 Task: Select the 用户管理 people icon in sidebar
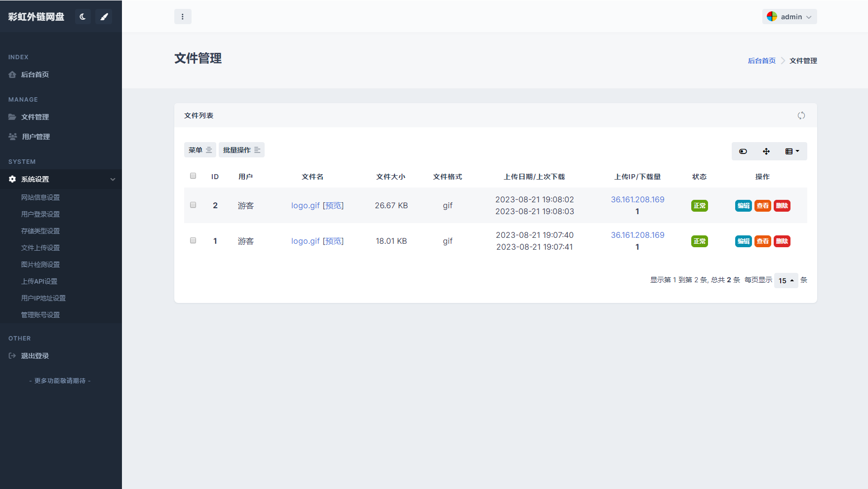(x=12, y=136)
